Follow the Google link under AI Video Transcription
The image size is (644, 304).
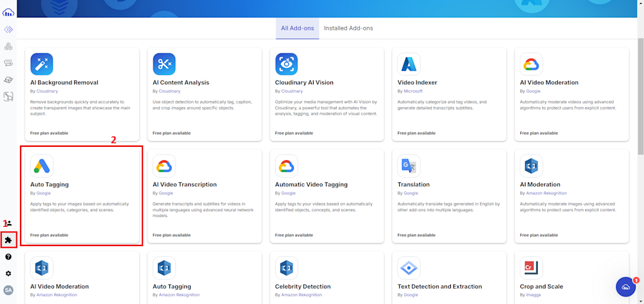click(x=166, y=193)
